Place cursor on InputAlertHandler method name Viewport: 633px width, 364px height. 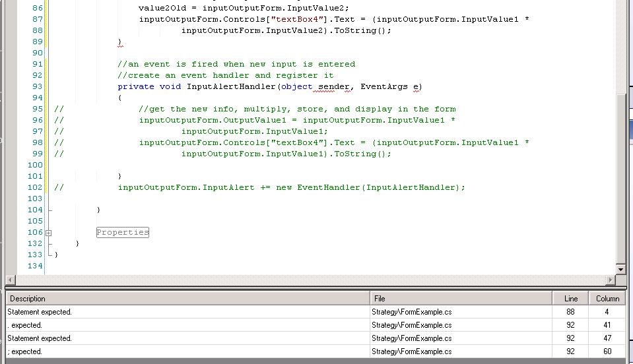[231, 86]
